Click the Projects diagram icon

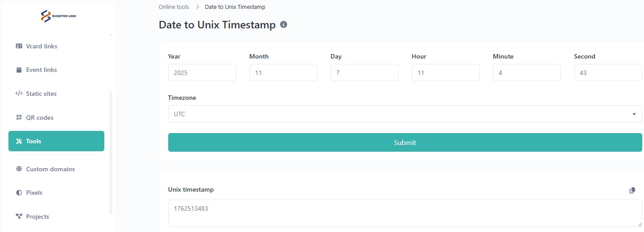coord(19,216)
